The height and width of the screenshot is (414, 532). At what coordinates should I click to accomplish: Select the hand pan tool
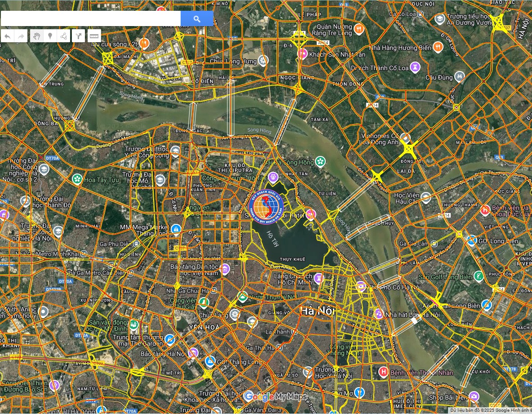37,36
